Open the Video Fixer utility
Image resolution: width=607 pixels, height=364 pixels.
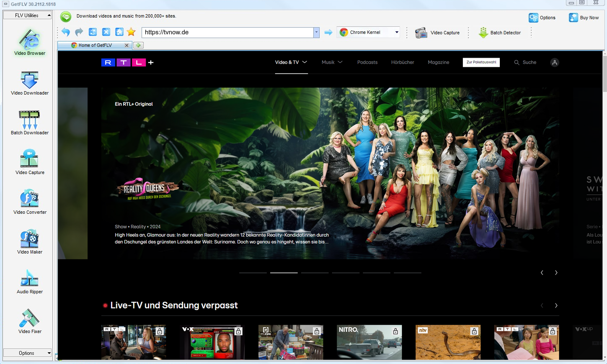point(30,321)
